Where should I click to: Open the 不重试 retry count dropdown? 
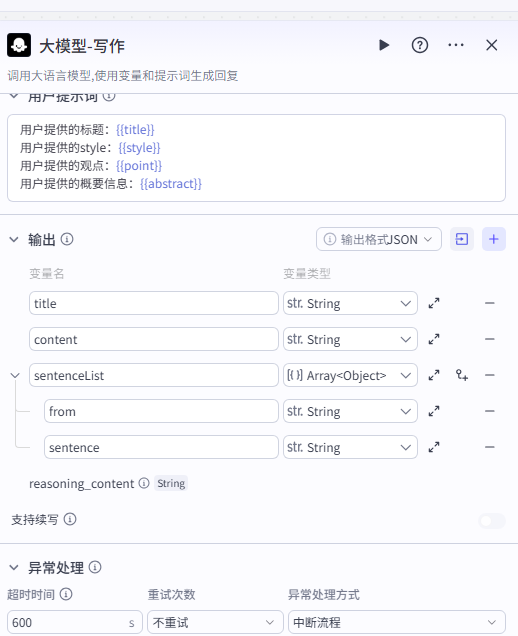215,622
